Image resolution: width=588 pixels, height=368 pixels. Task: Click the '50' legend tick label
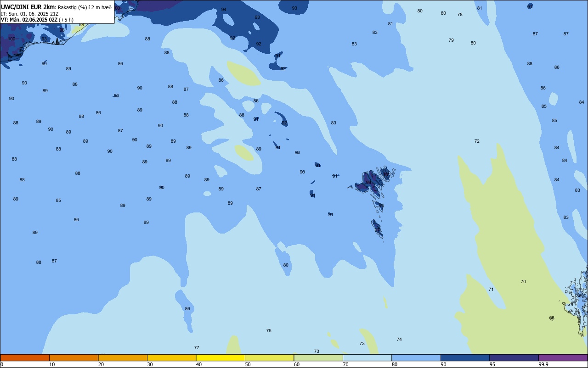(x=248, y=364)
